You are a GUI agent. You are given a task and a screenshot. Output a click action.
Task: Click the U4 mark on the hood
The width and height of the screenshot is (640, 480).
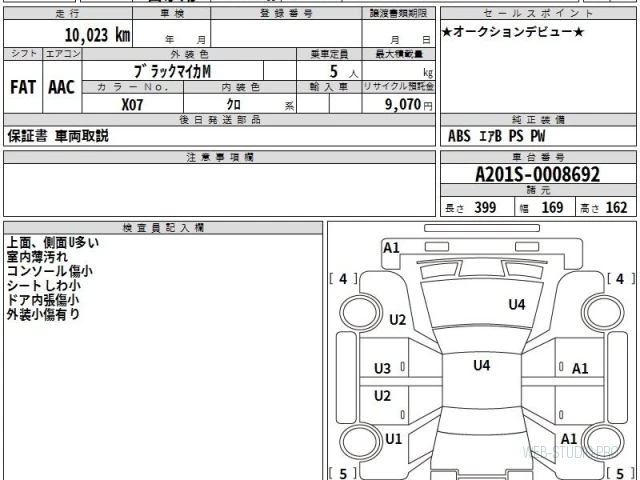tap(517, 304)
